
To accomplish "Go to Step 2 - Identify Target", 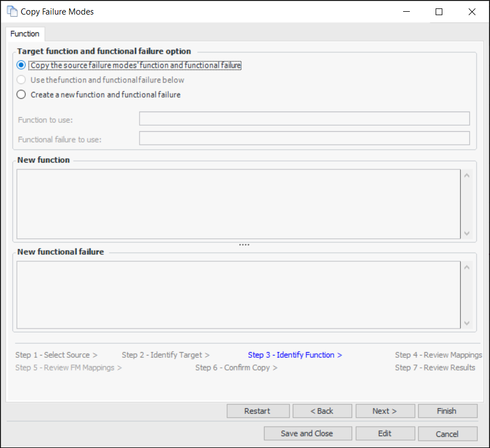I will click(x=165, y=355).
